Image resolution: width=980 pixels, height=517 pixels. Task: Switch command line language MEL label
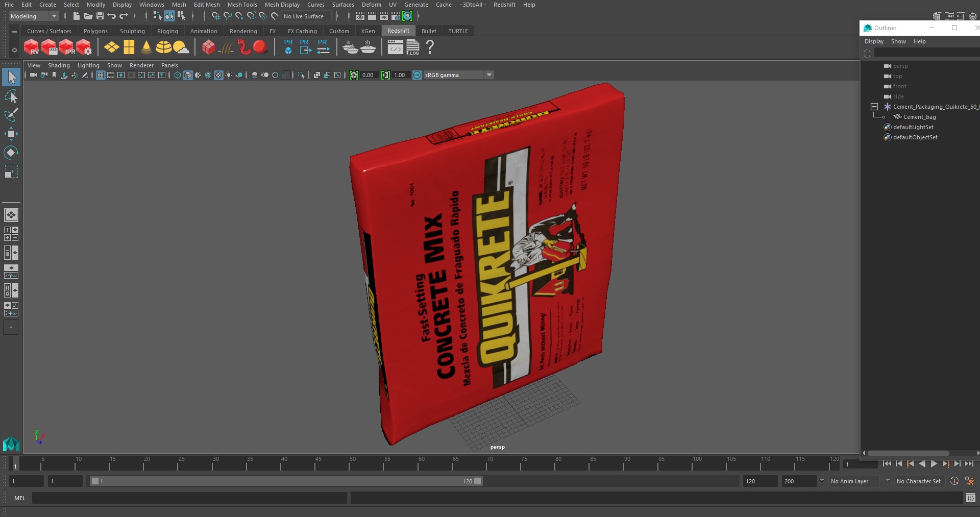coord(19,498)
